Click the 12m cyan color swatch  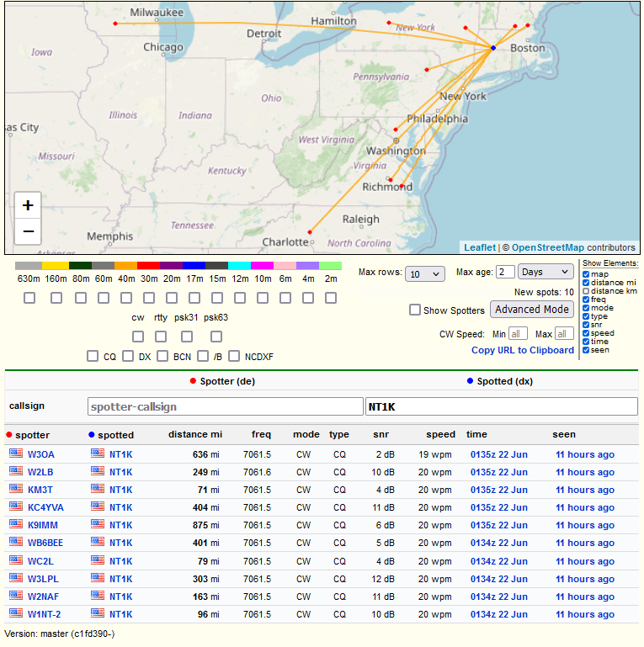pos(239,265)
